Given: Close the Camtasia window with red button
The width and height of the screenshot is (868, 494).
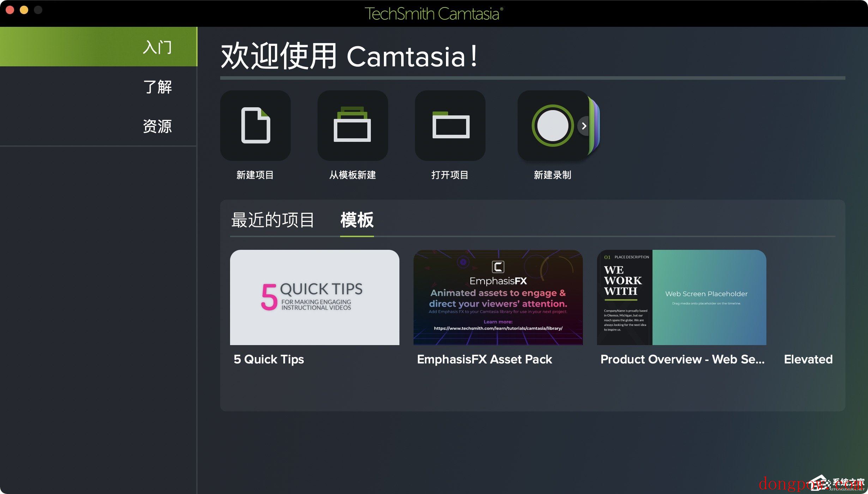Looking at the screenshot, I should (x=10, y=10).
